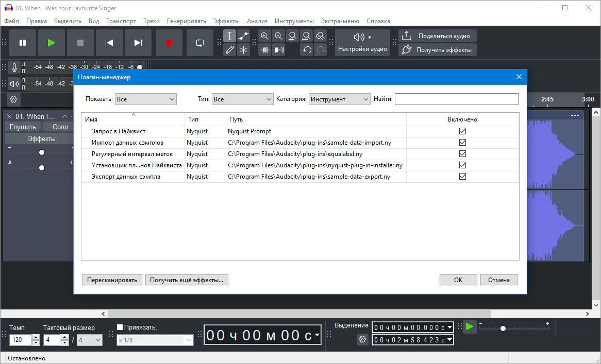Viewport: 601px width, 364px height.
Task: Toggle the Loop playback icon
Action: pyautogui.click(x=200, y=43)
